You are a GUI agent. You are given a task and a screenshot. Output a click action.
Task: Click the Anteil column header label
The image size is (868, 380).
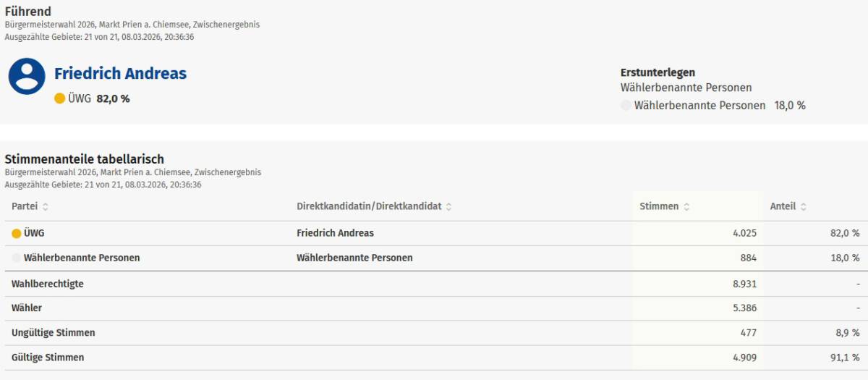(783, 207)
